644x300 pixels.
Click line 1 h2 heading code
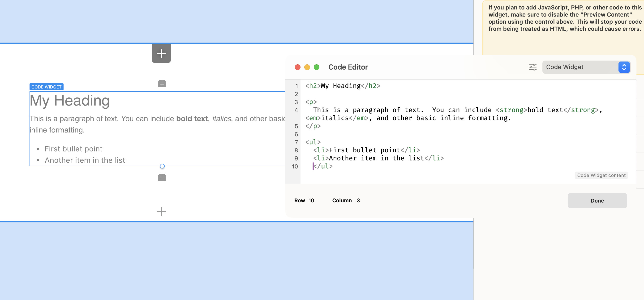[x=343, y=86]
